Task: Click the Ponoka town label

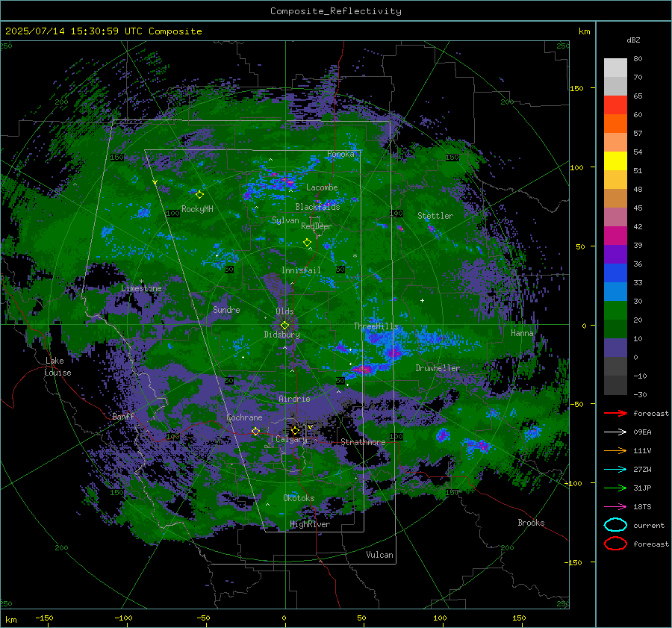Action: pos(340,154)
